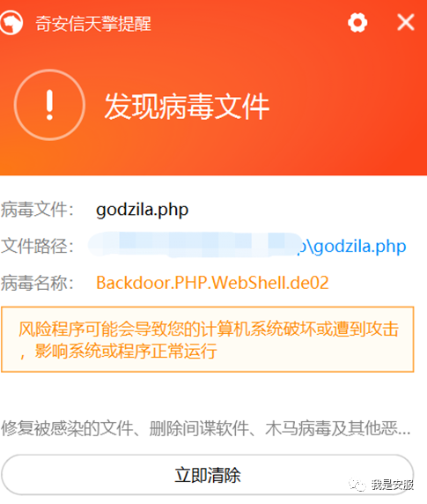Image resolution: width=427 pixels, height=504 pixels.
Task: Click the orange risk warning message box
Action: (208, 339)
